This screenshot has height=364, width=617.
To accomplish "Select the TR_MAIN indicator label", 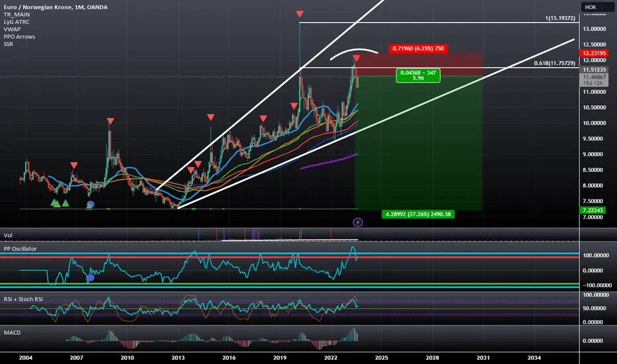I will point(17,15).
